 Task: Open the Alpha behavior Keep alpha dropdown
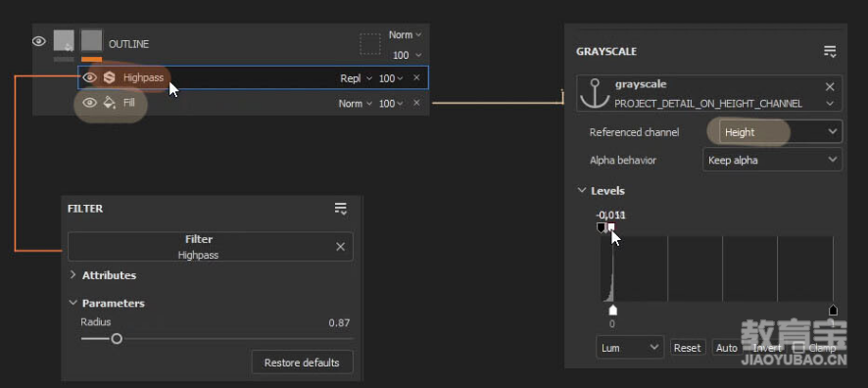tap(772, 160)
